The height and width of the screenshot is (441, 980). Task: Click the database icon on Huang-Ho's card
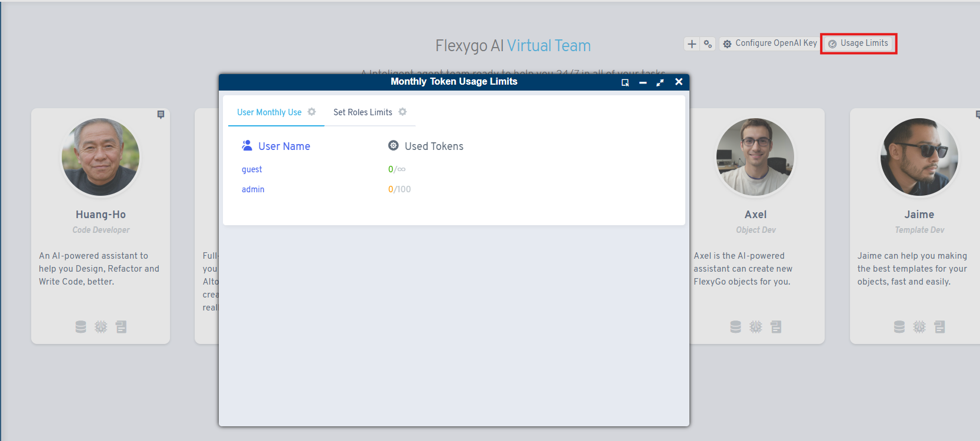coord(81,327)
